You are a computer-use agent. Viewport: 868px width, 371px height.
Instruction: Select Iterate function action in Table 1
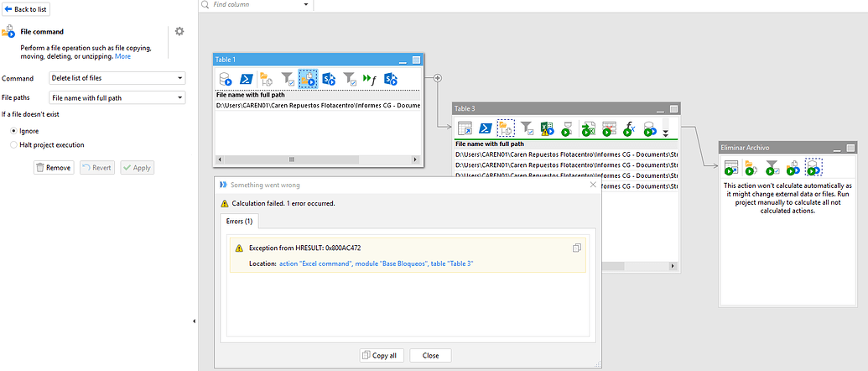tap(370, 79)
